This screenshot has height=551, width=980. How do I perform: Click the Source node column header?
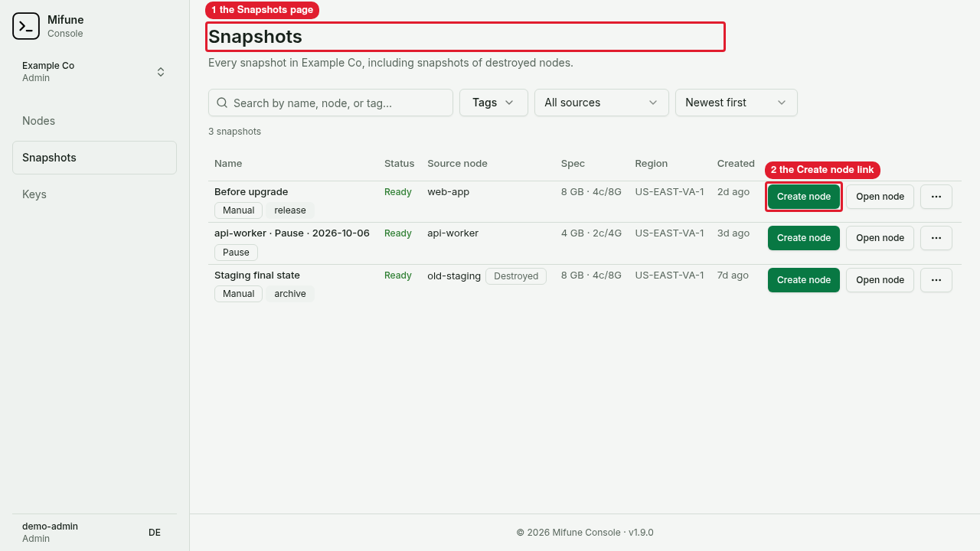click(x=457, y=164)
